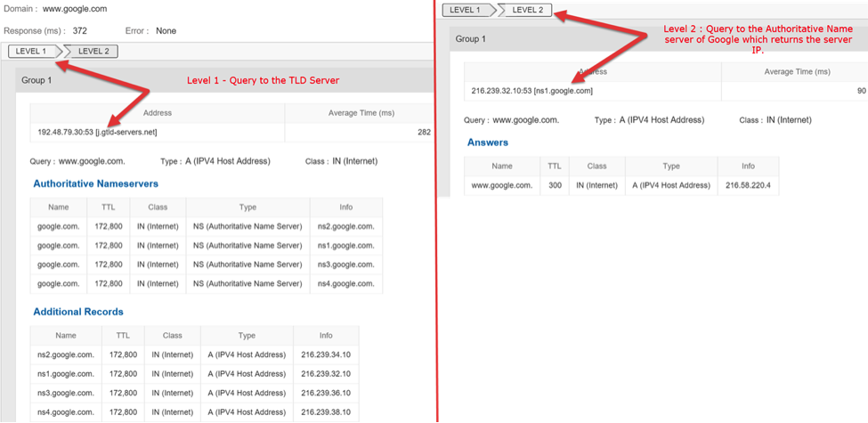Image resolution: width=868 pixels, height=423 pixels.
Task: Click Info header in Answers table
Action: click(748, 167)
